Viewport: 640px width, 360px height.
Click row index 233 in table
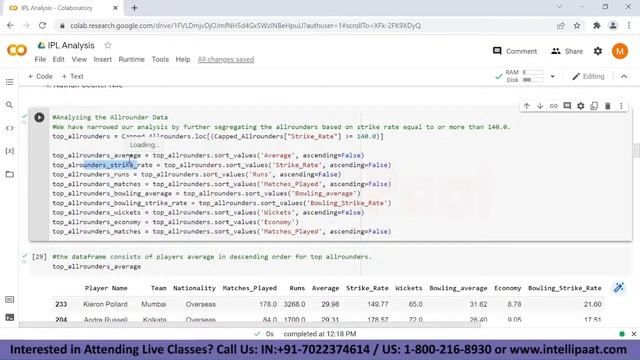61,304
